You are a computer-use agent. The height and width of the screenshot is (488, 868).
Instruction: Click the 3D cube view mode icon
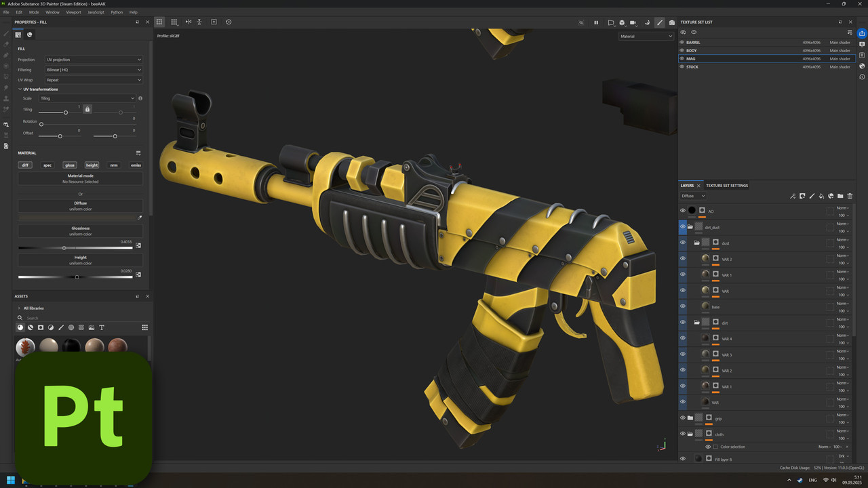(622, 22)
